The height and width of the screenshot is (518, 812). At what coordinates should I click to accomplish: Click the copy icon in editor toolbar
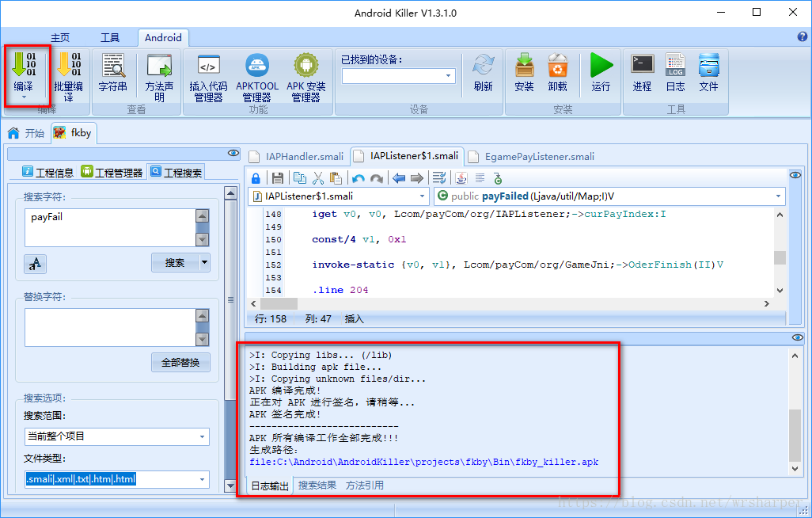[x=299, y=178]
